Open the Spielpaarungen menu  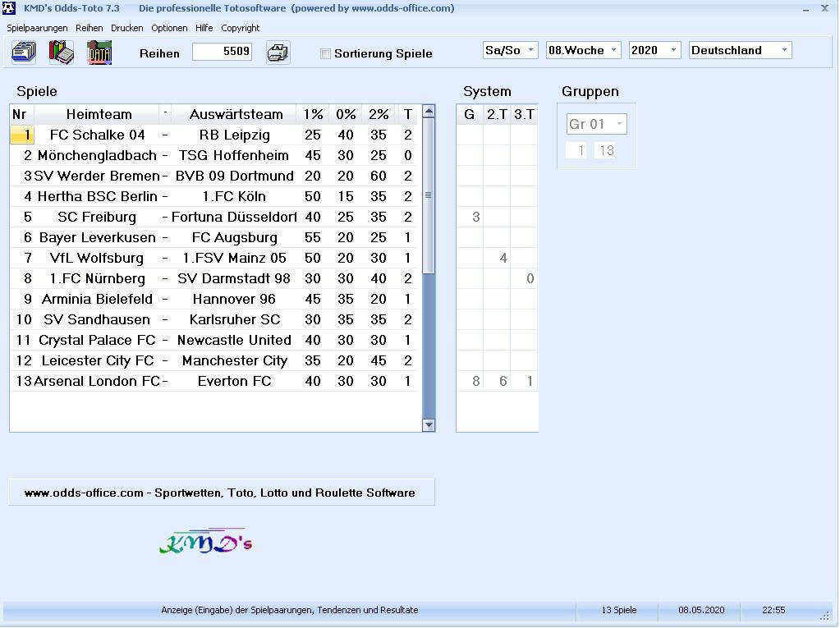(x=37, y=28)
